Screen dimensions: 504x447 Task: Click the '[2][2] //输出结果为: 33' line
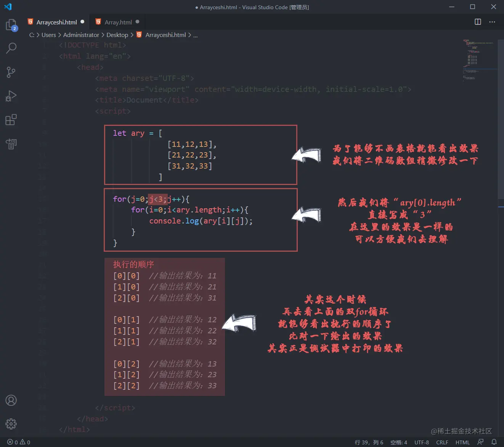click(x=165, y=386)
